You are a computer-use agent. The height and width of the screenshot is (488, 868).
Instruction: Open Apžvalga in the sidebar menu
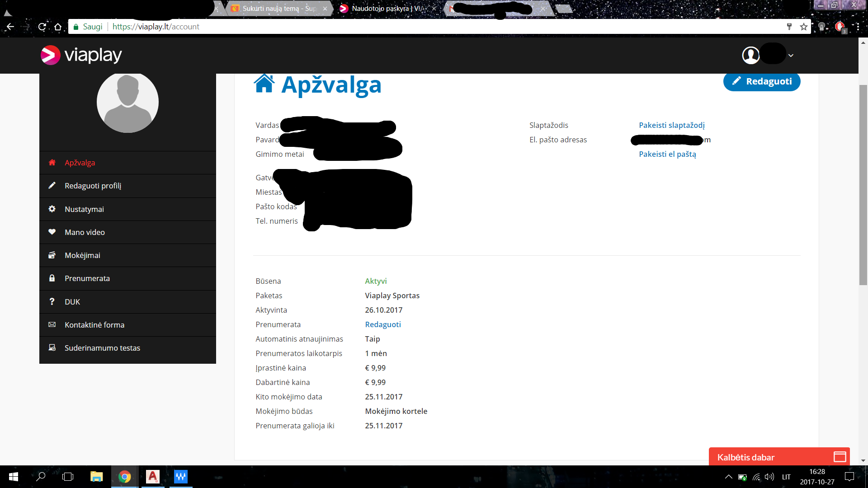pyautogui.click(x=127, y=163)
